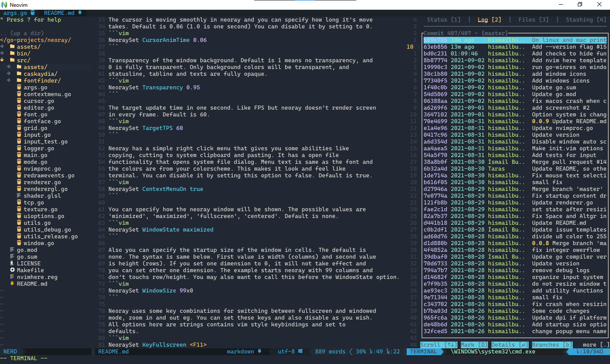The width and height of the screenshot is (610, 364).
Task: Click the folder icon of caskaydia directory
Action: [19, 74]
